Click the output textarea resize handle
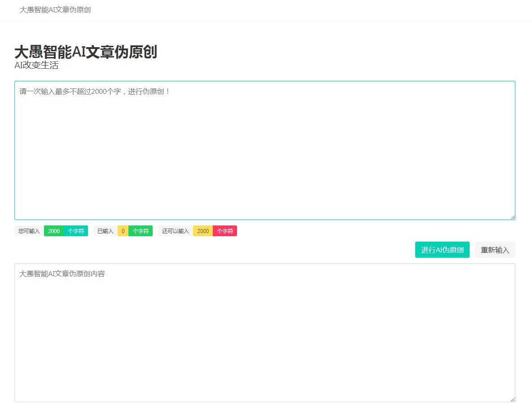 (x=513, y=400)
